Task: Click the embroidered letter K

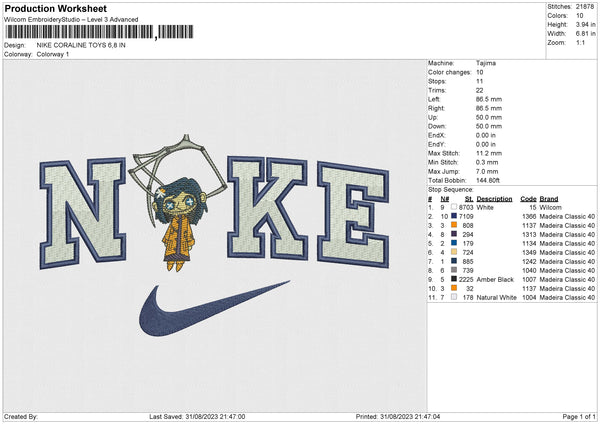Action: click(267, 208)
